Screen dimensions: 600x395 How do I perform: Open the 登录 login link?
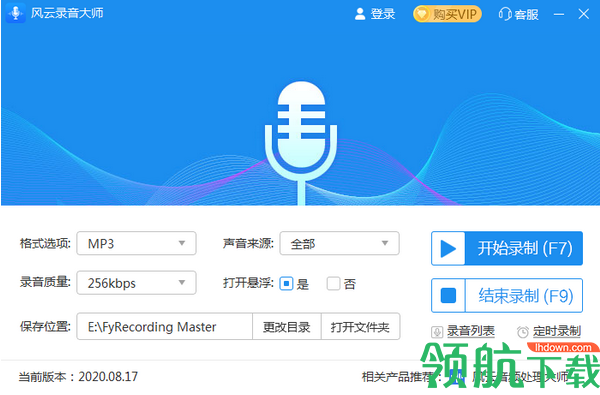375,14
